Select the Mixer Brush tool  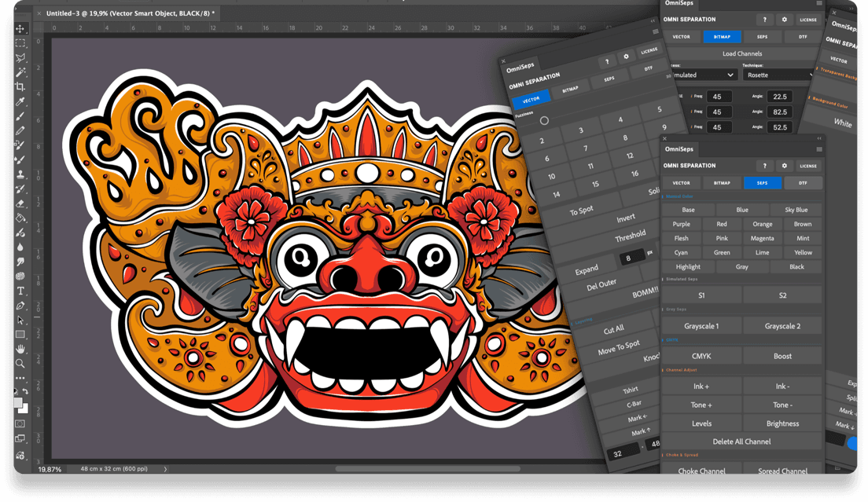[20, 159]
